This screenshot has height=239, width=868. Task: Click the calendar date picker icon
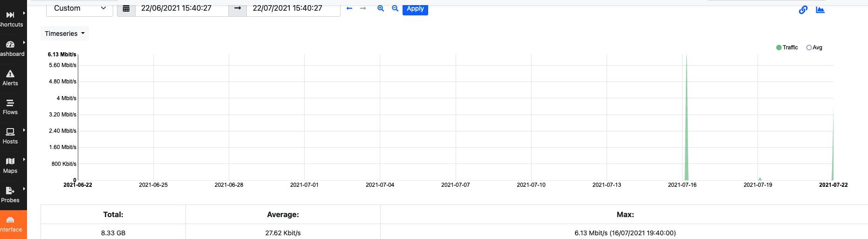pyautogui.click(x=126, y=8)
